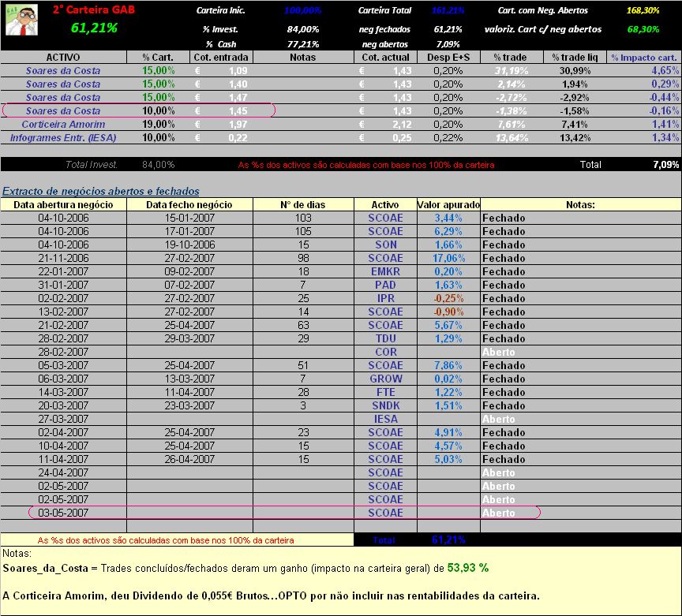Click the 17,06% valor apurado cell
This screenshot has width=682, height=616.
pyautogui.click(x=448, y=258)
